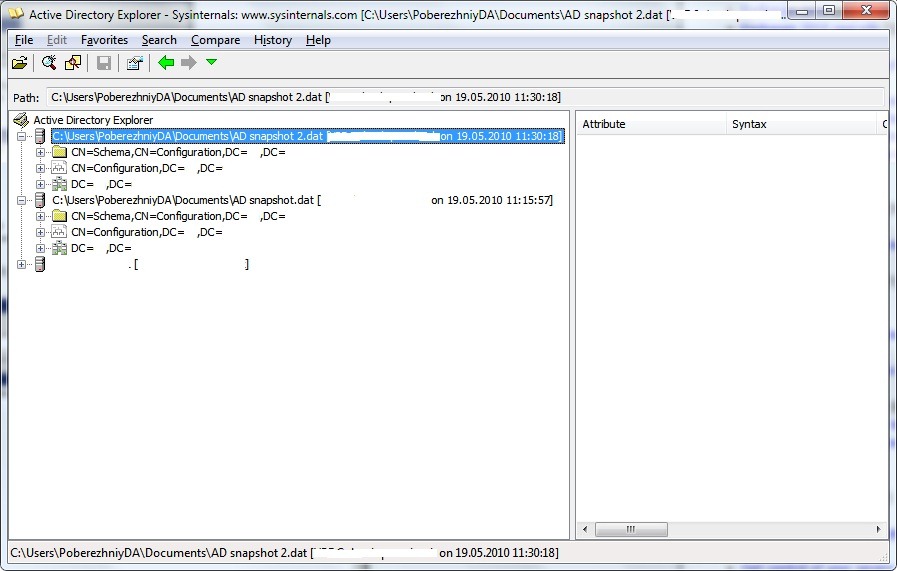
Task: Click the search container magnifier icon
Action: pyautogui.click(x=49, y=62)
